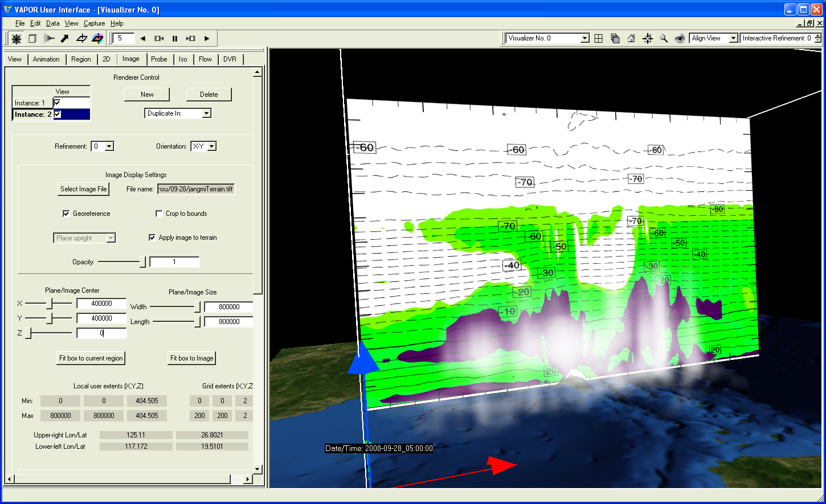This screenshot has width=826, height=504.
Task: Reset view with the home icon
Action: [x=631, y=39]
